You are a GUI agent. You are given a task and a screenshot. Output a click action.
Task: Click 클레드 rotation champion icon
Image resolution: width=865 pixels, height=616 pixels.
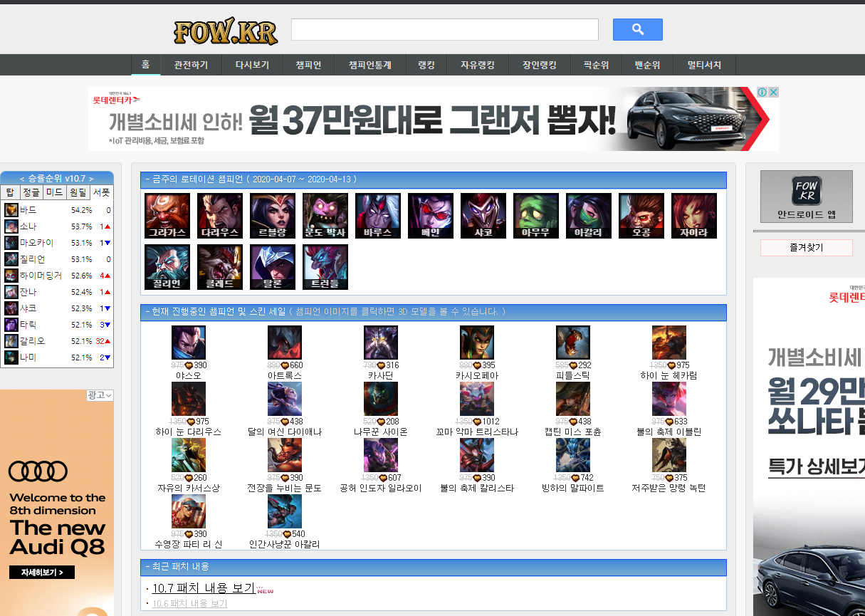[220, 267]
